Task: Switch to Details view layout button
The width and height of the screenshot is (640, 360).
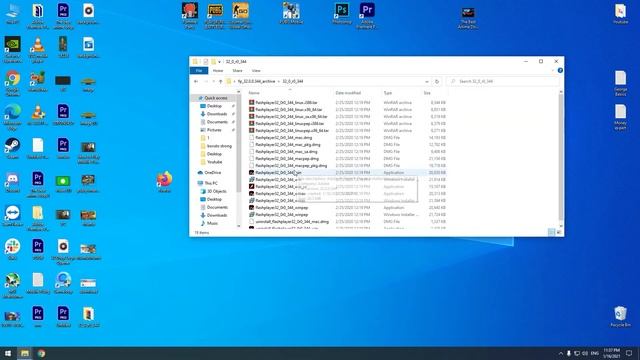Action: click(x=551, y=232)
